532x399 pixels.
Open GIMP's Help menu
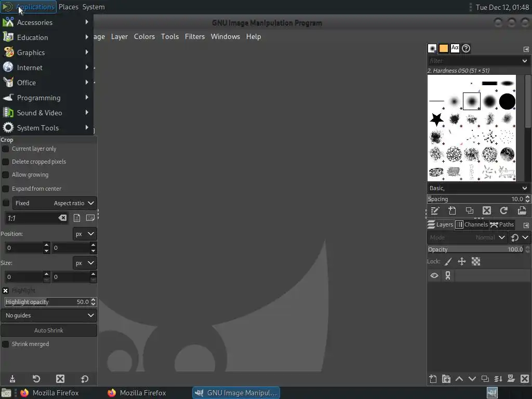pyautogui.click(x=254, y=37)
